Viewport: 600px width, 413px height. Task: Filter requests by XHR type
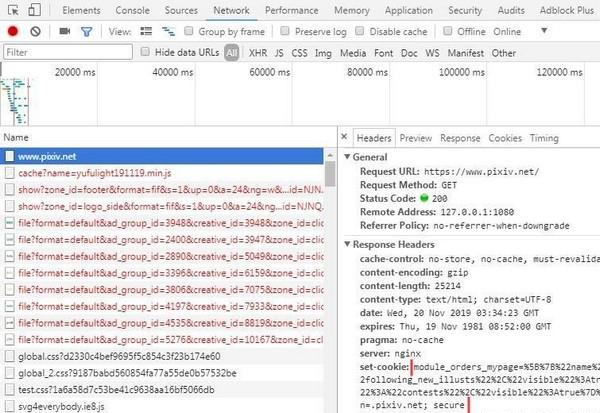[258, 53]
